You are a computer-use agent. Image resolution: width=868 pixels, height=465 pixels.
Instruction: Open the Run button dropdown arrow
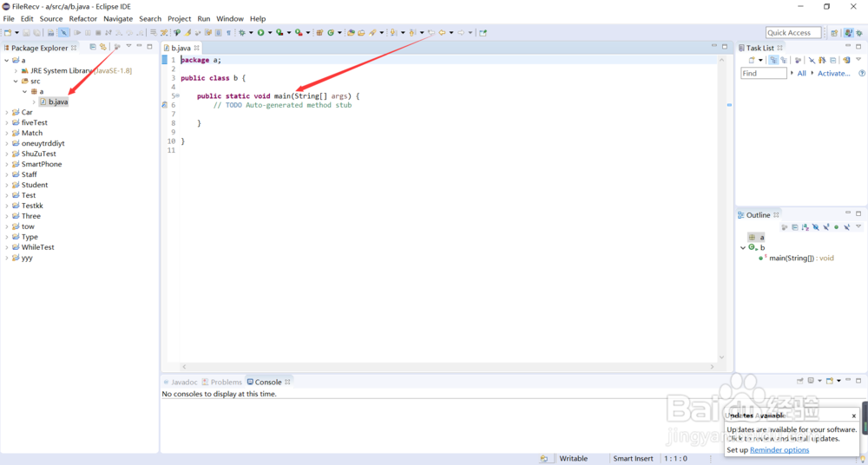pos(270,33)
